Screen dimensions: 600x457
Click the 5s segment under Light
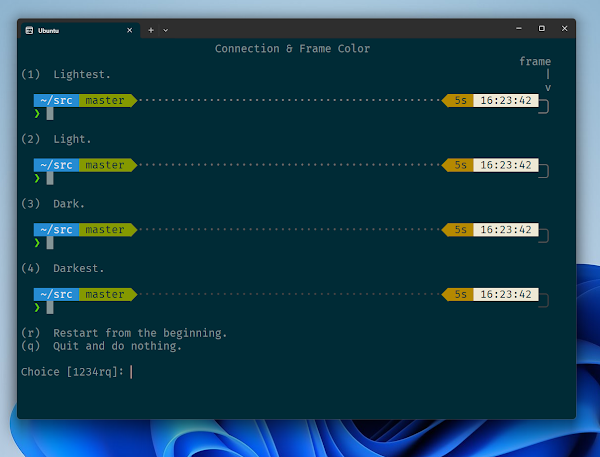tap(460, 165)
